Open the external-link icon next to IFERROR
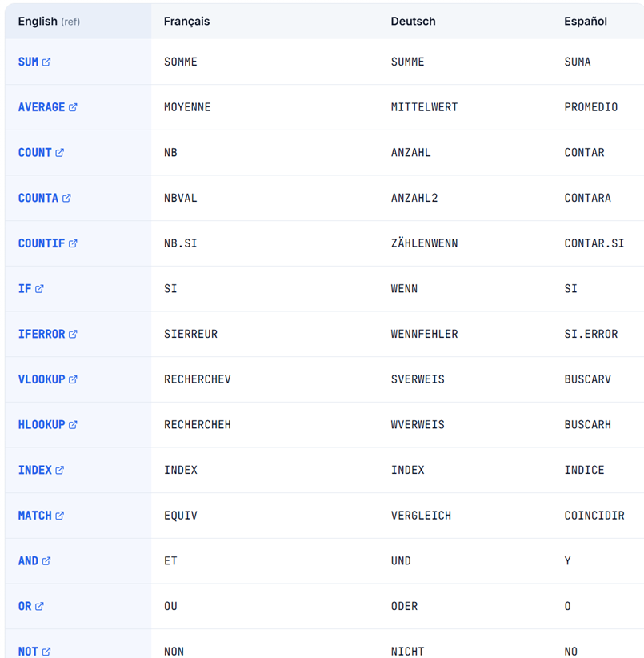Image resolution: width=644 pixels, height=658 pixels. coord(73,334)
